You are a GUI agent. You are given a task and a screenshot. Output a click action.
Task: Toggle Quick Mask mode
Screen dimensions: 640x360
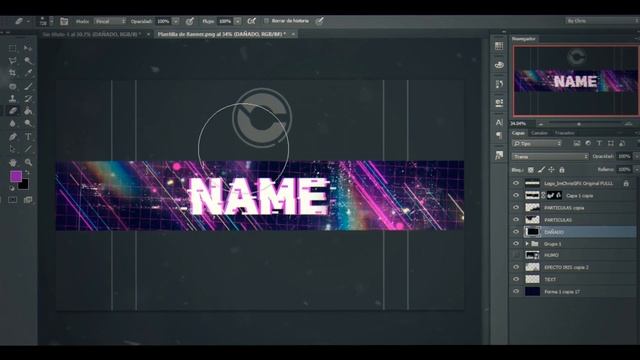click(x=13, y=200)
